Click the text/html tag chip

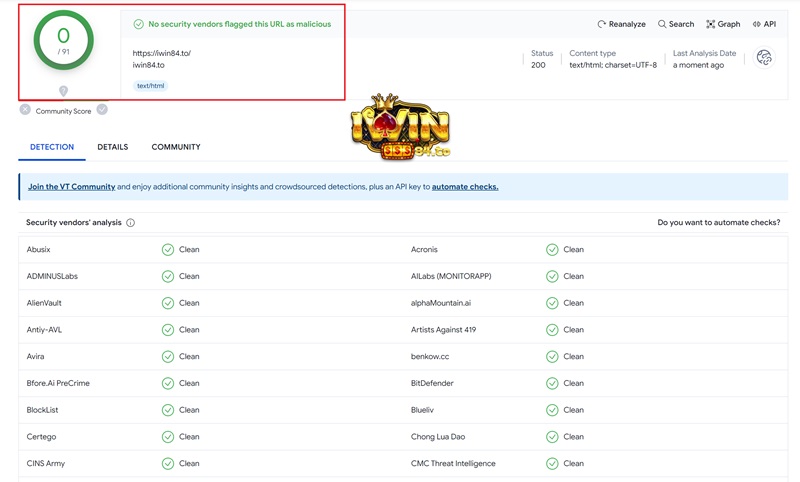[151, 86]
